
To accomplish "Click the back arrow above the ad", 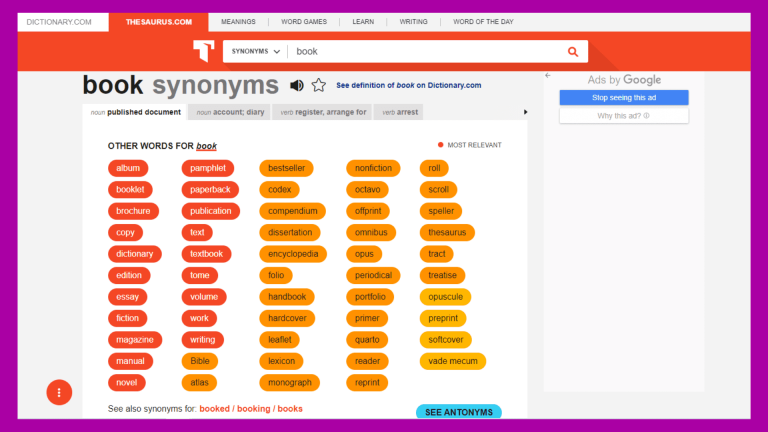I will pos(548,76).
